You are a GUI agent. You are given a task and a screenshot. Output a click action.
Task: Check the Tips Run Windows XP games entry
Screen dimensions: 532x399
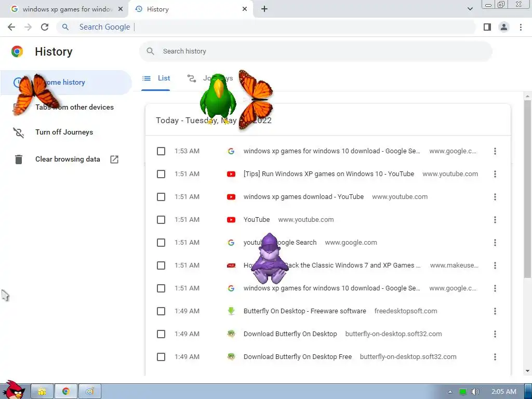click(161, 174)
